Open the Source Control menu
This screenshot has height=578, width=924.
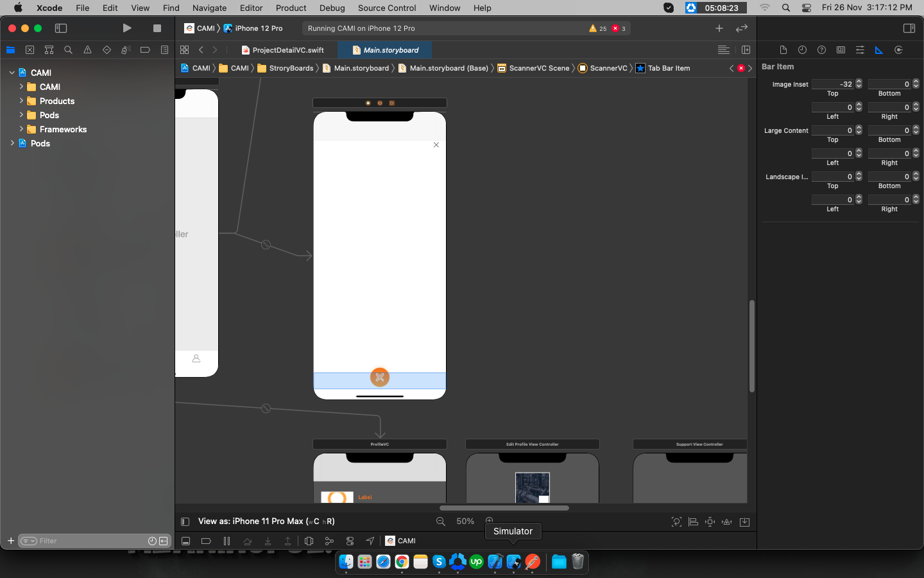387,8
